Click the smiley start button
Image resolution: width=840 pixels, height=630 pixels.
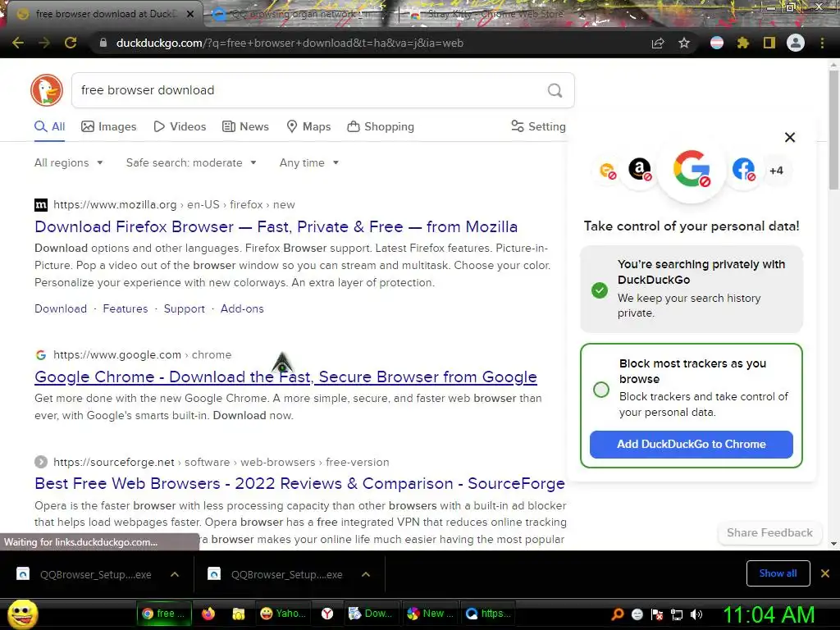click(x=22, y=614)
